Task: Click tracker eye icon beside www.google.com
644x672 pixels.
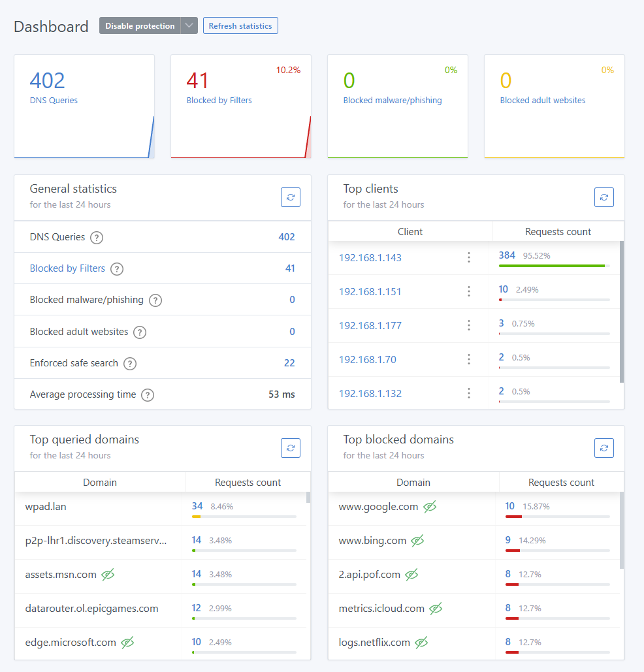Action: [x=430, y=507]
